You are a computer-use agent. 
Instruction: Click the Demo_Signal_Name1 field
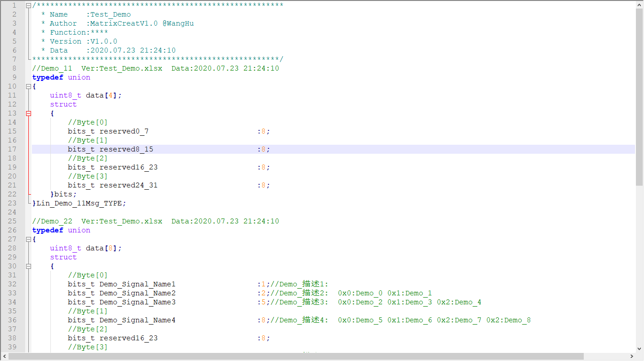[138, 284]
